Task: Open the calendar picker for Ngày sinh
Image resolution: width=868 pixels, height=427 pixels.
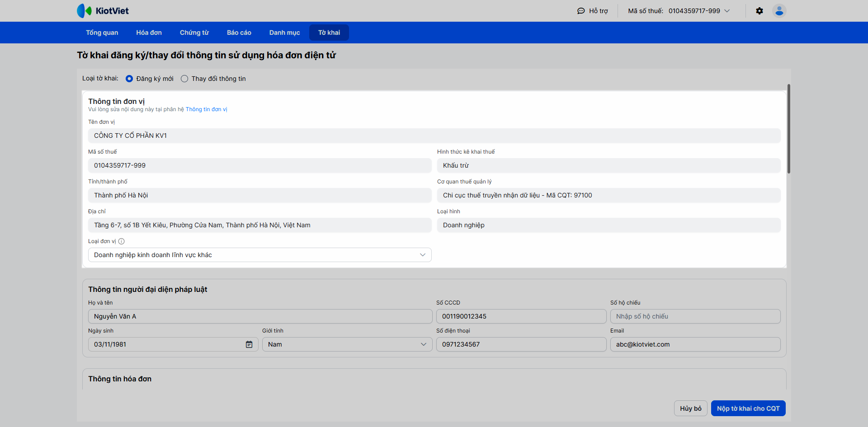Action: pyautogui.click(x=249, y=344)
